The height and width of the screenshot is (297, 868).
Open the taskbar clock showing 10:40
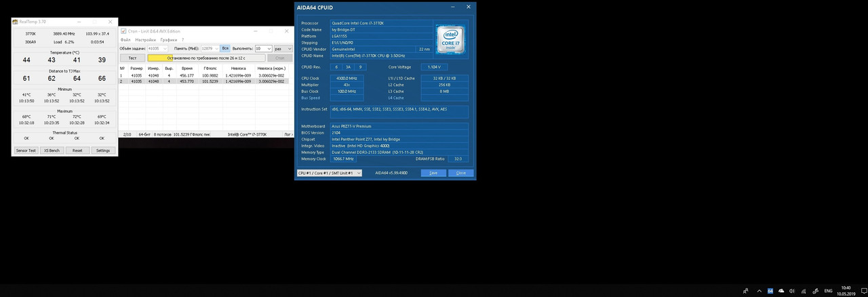pos(845,291)
